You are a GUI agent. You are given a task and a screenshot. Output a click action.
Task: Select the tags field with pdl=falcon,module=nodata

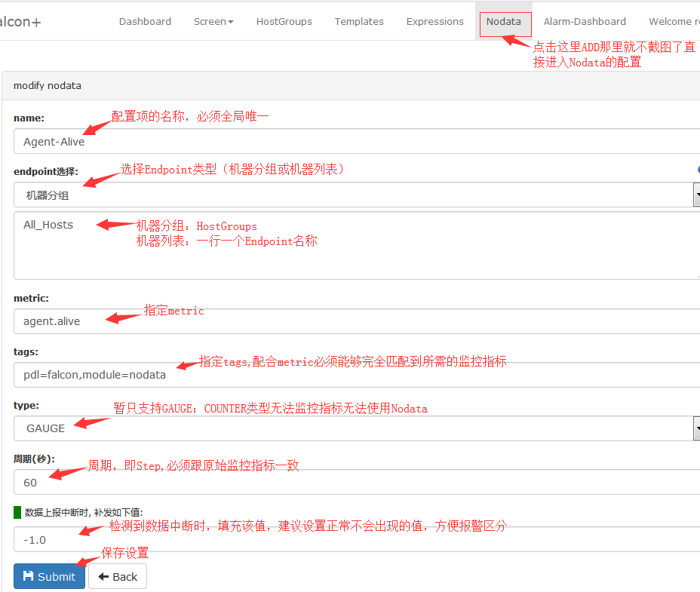tap(355, 374)
